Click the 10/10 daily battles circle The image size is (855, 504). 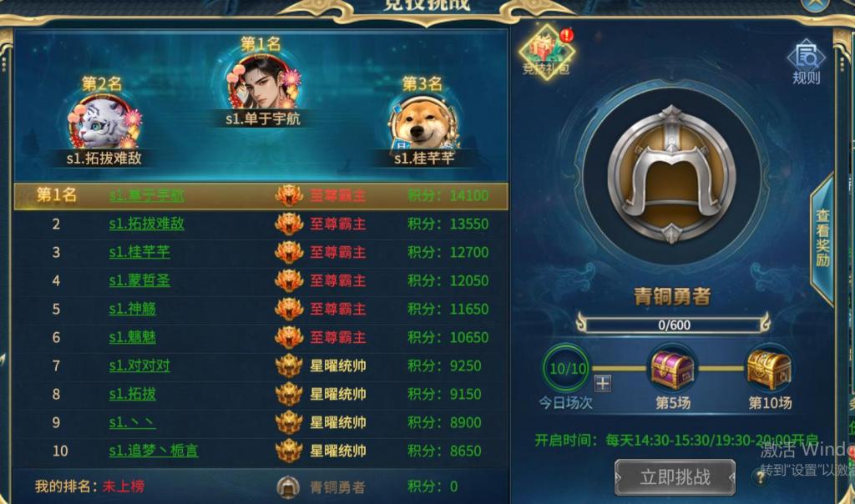click(567, 368)
